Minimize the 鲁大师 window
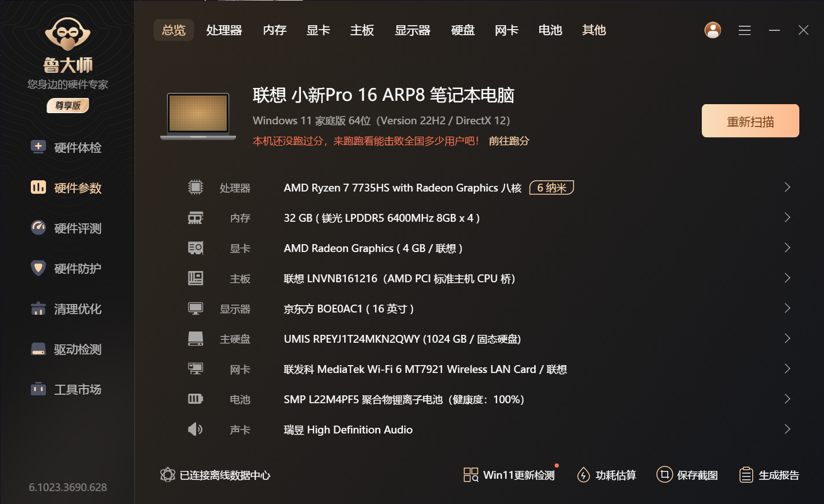This screenshot has height=504, width=824. (775, 30)
